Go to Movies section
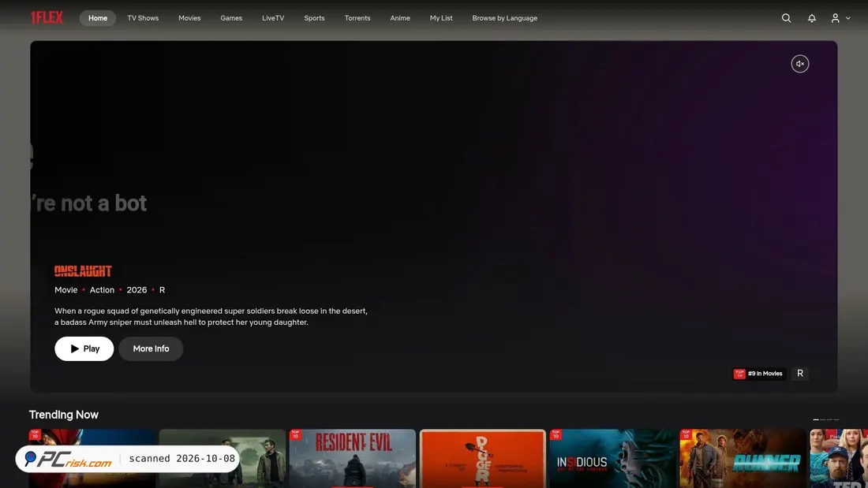 [189, 18]
